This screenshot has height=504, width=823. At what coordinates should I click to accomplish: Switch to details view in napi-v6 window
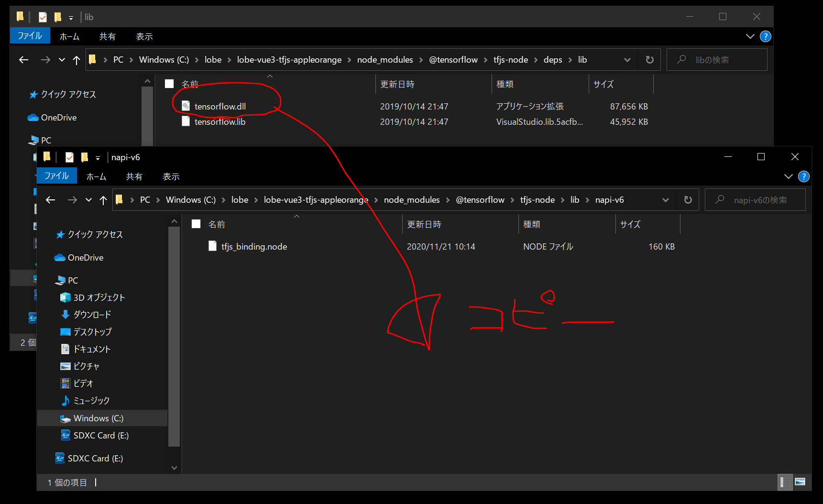click(x=785, y=482)
